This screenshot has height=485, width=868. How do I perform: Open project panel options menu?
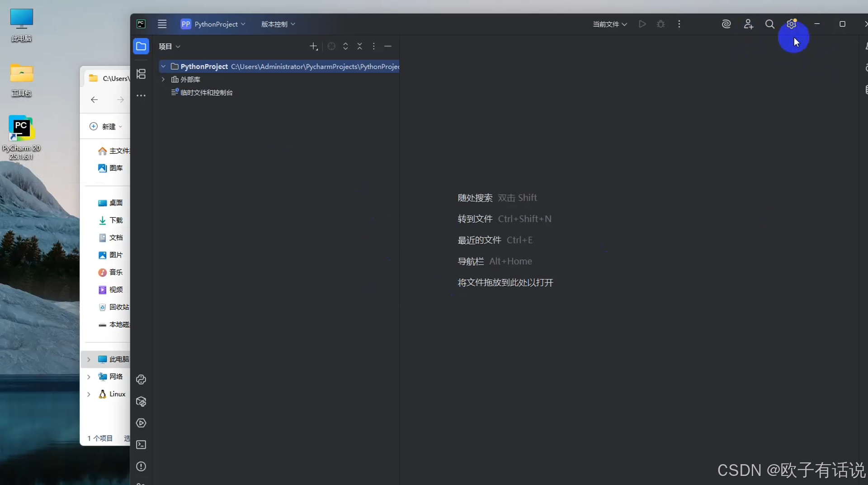[x=373, y=46]
